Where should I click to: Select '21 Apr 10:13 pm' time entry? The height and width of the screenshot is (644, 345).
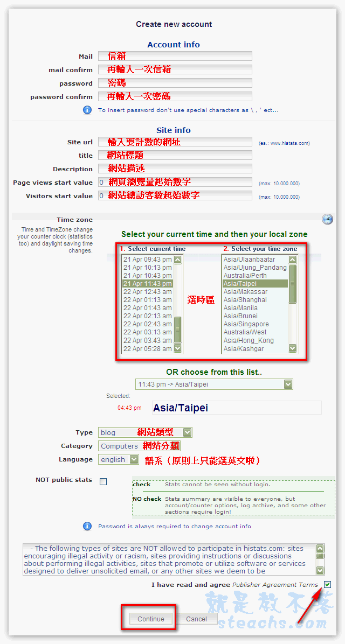(x=148, y=268)
